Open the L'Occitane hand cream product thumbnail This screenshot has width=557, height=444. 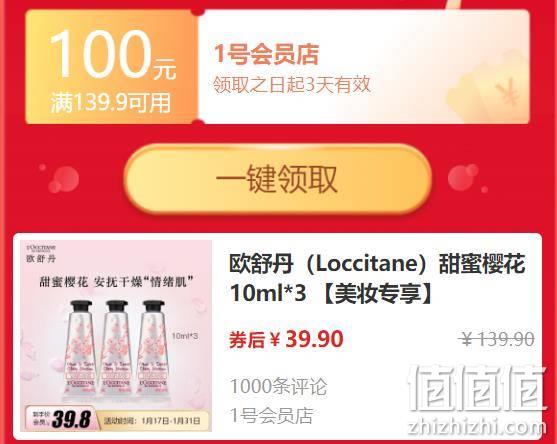[x=116, y=336]
